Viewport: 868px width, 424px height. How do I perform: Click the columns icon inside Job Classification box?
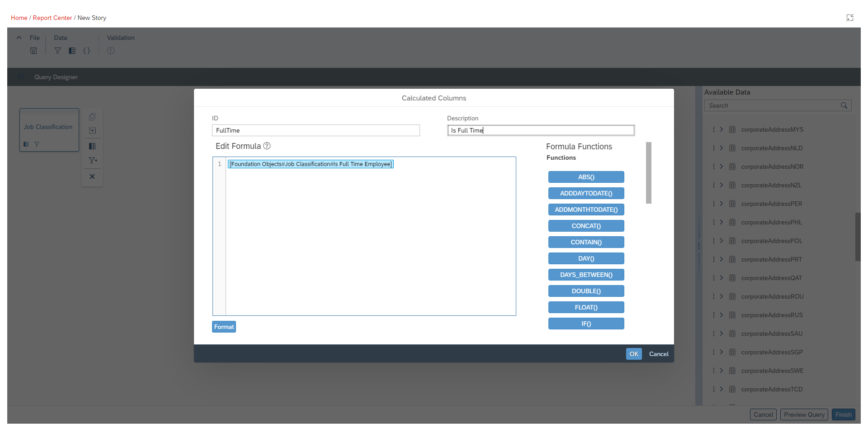(26, 144)
